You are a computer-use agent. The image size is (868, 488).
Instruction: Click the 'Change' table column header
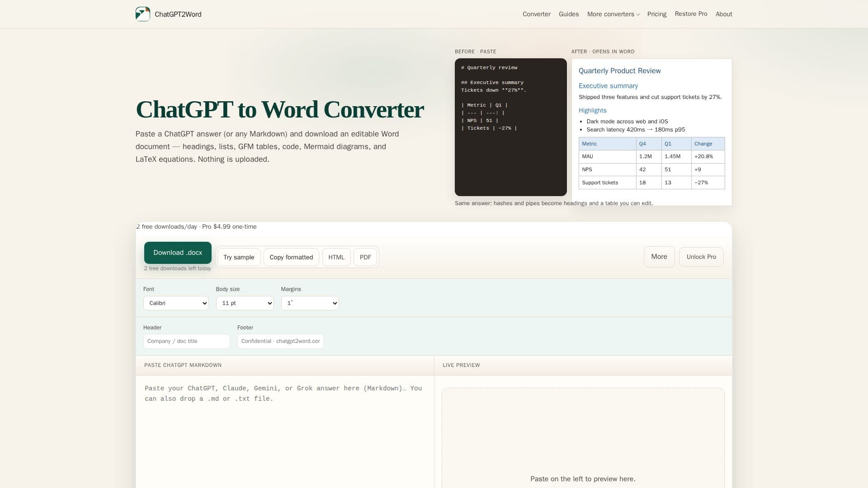coord(708,144)
